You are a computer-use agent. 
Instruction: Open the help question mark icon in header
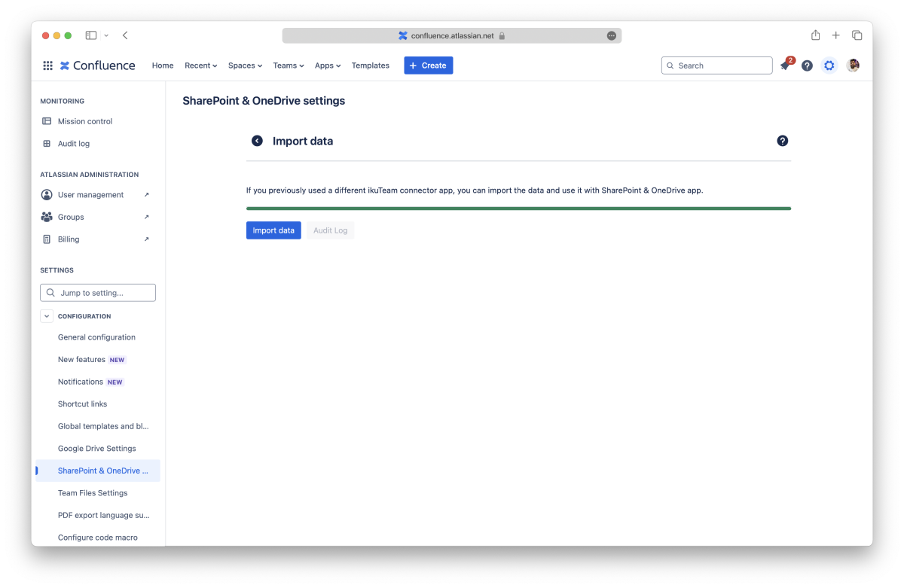point(807,66)
